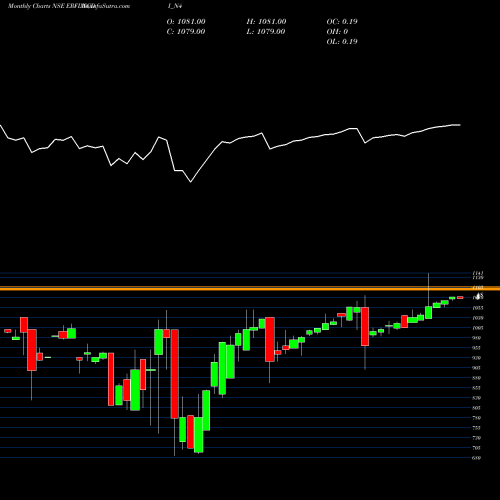Click the 855 price axis label
The height and width of the screenshot is (500, 500).
(477, 388)
